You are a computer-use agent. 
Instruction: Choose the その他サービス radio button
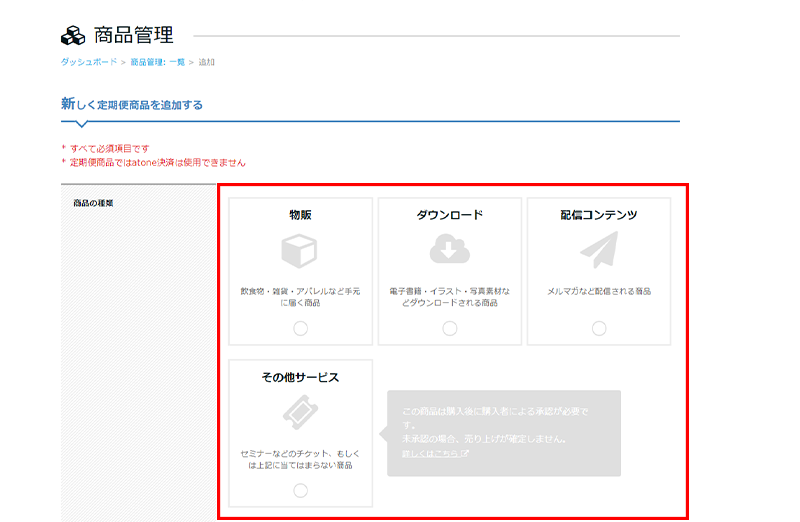[x=300, y=490]
